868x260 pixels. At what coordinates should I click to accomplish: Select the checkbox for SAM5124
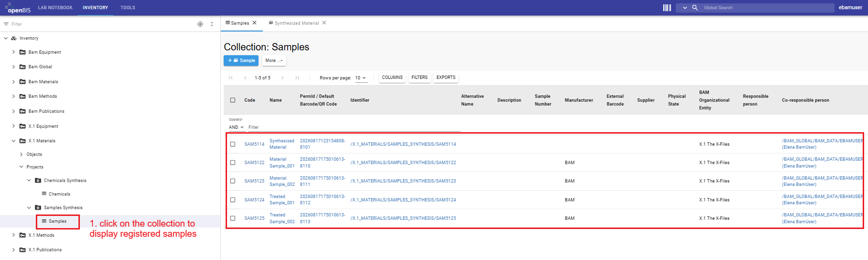tap(233, 200)
